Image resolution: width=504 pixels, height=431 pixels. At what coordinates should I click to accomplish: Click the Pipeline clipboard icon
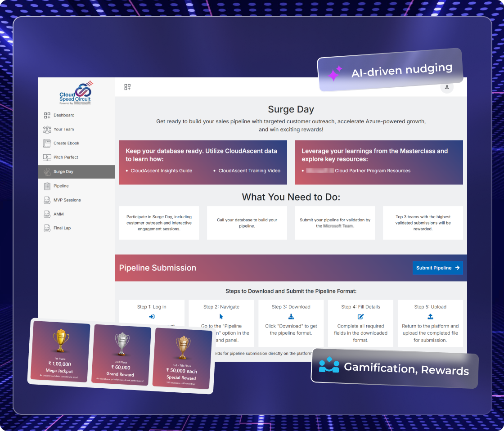pos(47,186)
